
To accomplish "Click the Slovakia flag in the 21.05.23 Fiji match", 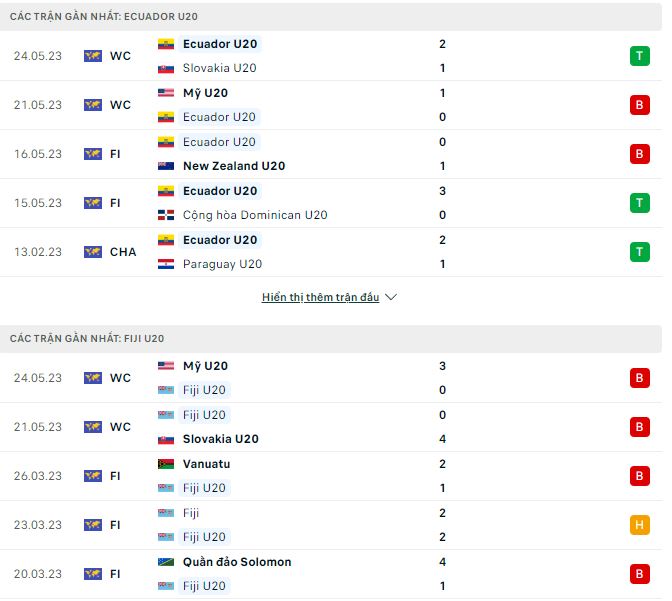I will coord(166,439).
